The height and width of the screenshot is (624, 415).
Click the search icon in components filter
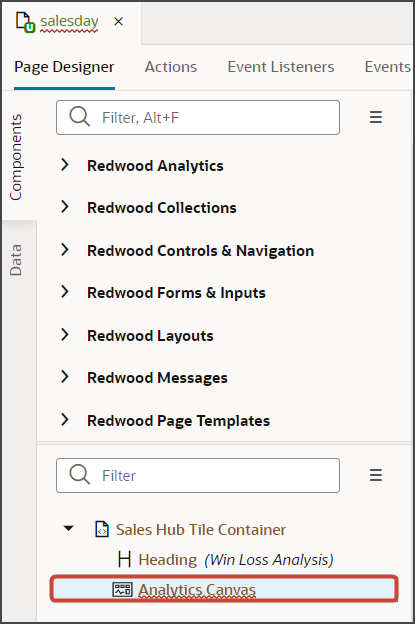79,117
